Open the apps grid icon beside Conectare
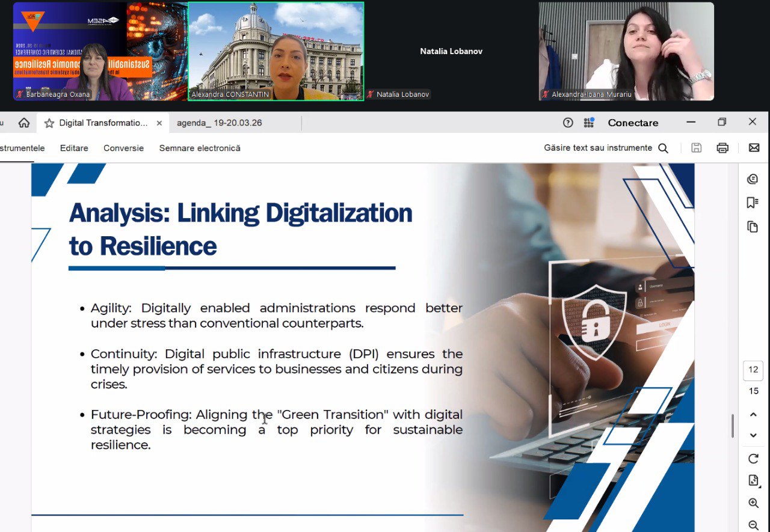 point(589,123)
